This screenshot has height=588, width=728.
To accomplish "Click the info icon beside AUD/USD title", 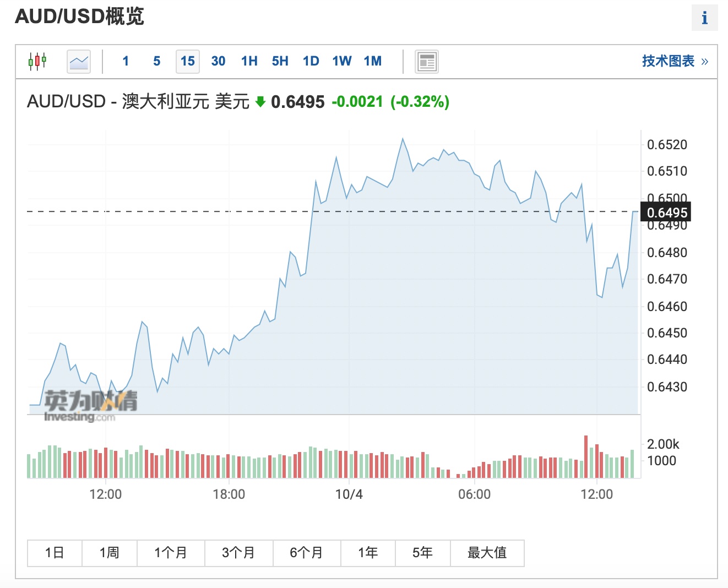I will click(x=704, y=18).
